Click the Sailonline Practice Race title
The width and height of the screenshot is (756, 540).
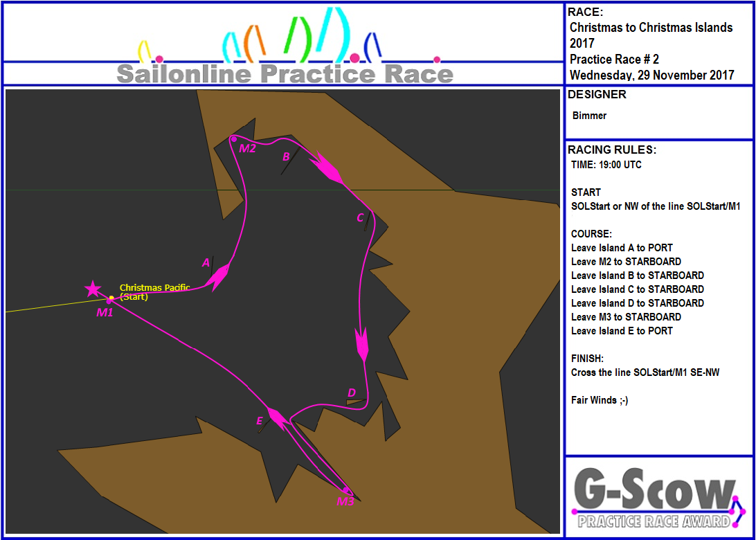tap(285, 73)
